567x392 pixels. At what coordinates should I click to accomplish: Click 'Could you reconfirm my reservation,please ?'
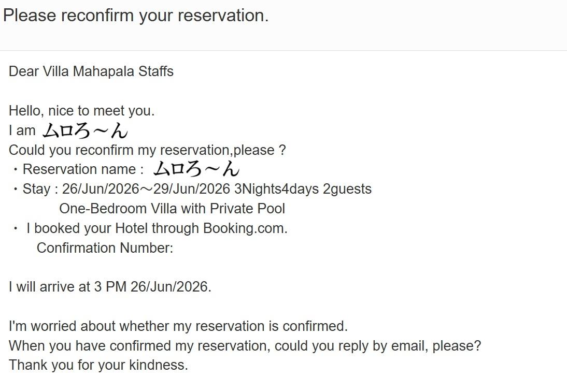[147, 150]
